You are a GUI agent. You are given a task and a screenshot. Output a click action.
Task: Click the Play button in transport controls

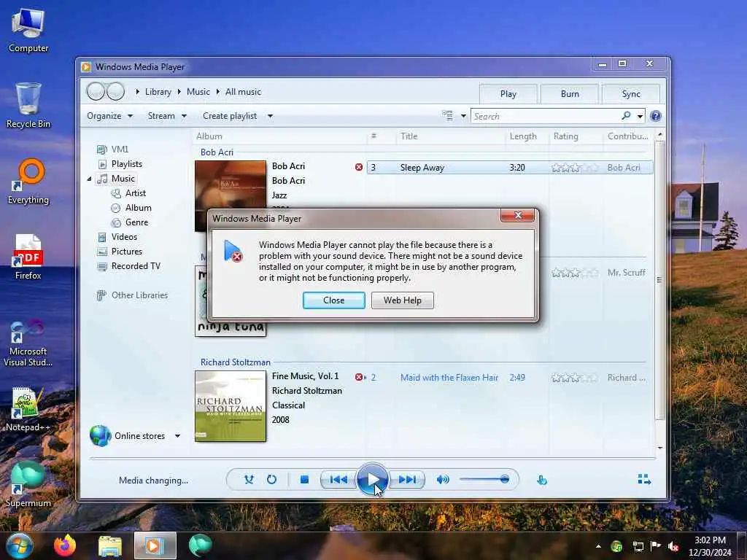373,480
